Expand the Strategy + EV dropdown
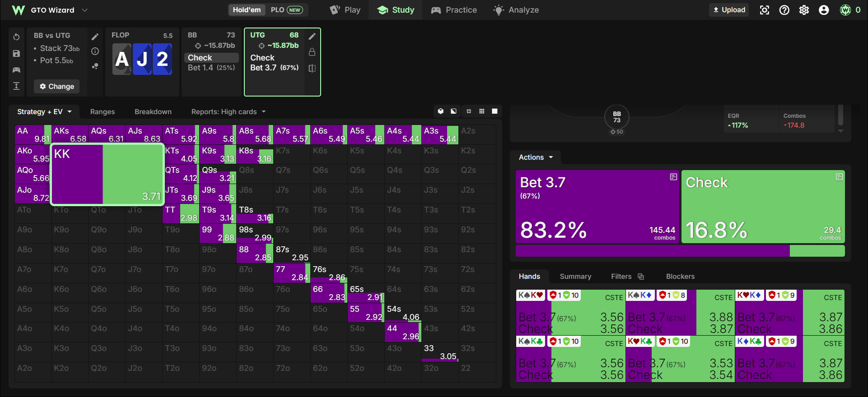868x397 pixels. tap(44, 112)
